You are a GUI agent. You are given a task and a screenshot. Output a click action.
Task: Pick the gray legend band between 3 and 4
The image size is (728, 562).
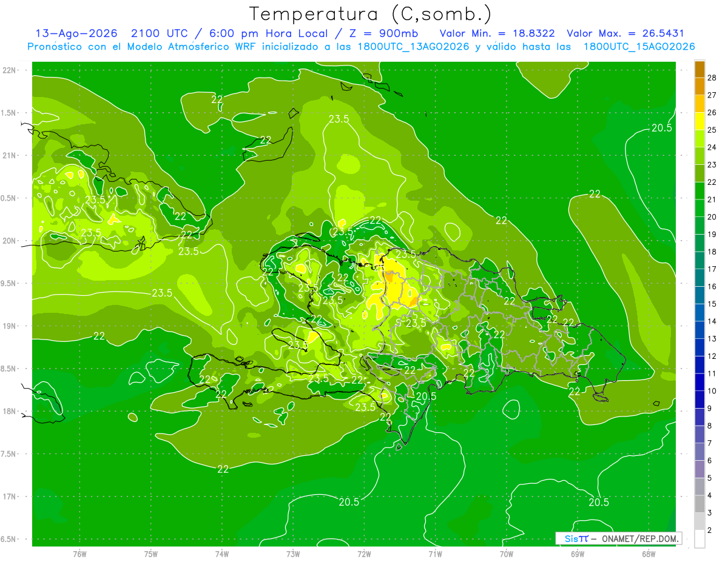[699, 504]
